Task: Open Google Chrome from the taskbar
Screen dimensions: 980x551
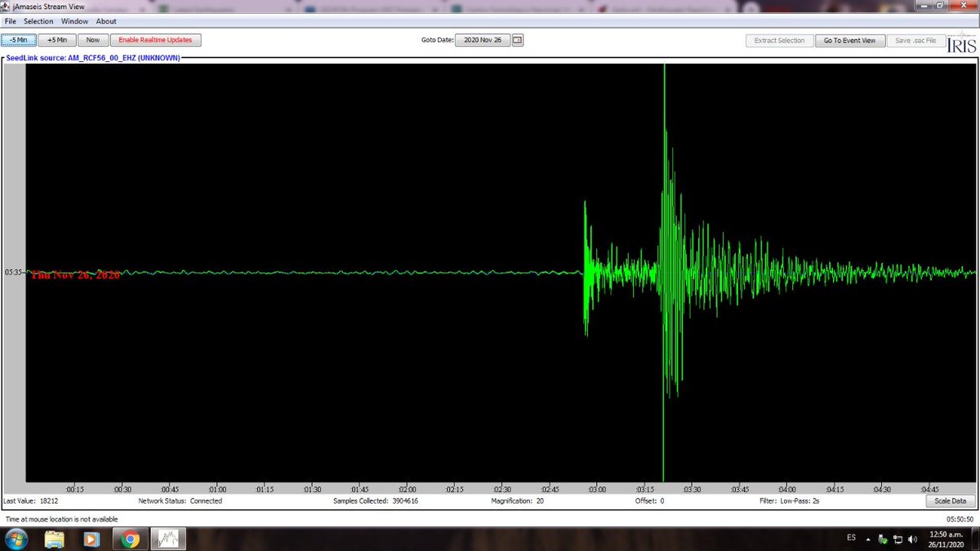Action: tap(129, 539)
